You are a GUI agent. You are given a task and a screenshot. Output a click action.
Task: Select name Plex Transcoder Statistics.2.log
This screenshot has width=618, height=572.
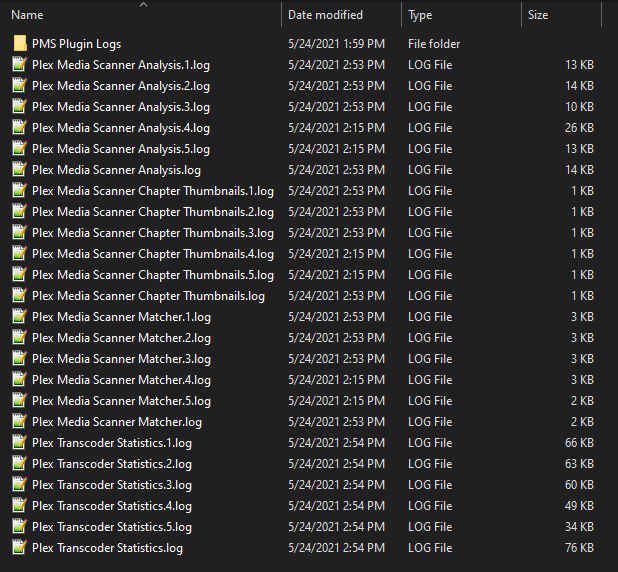(112, 464)
